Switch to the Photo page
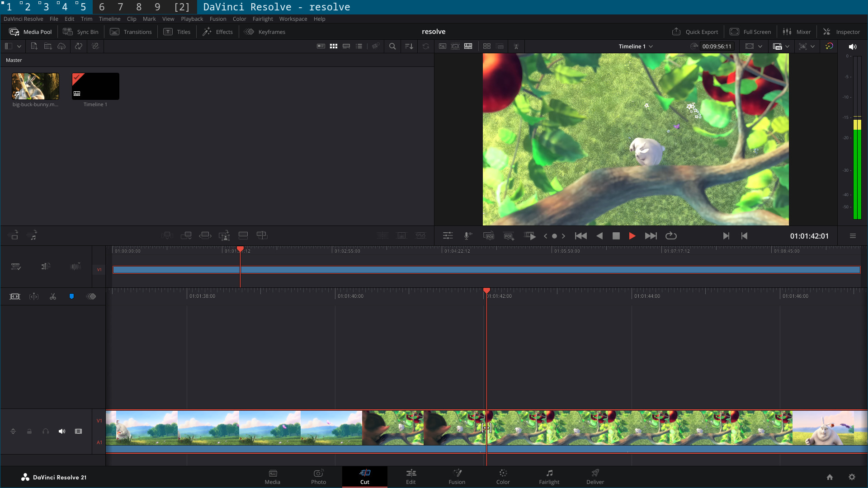This screenshot has width=868, height=488. point(318,477)
